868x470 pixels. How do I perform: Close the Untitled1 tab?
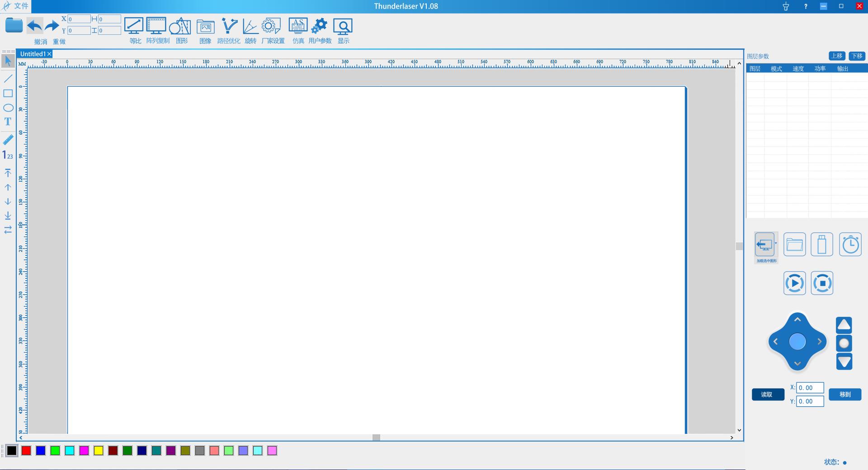(49, 54)
